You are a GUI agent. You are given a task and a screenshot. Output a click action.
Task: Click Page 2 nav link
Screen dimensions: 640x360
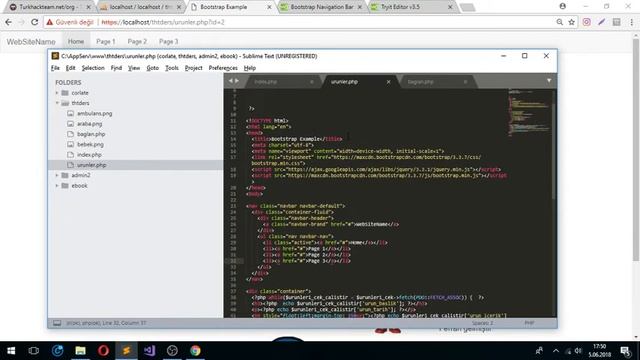click(x=137, y=42)
